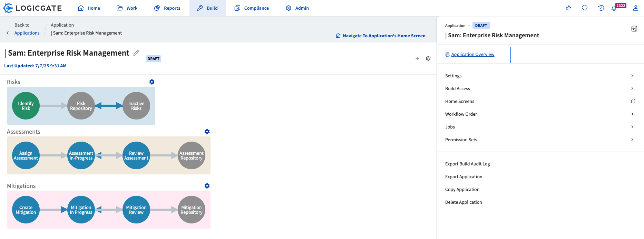Viewport: 644px width, 239px height.
Task: Select the Mitigation Review step
Action: (136, 210)
